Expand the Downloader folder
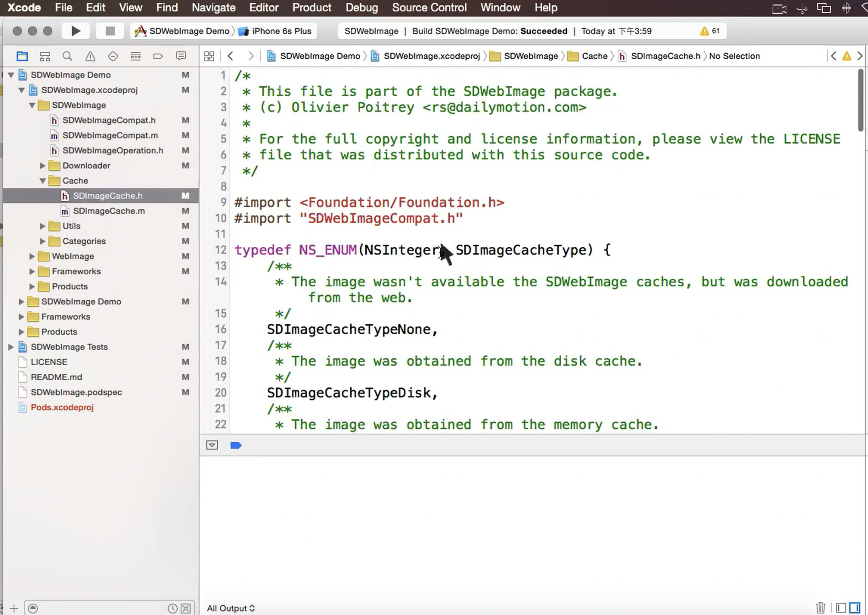868x615 pixels. click(42, 166)
